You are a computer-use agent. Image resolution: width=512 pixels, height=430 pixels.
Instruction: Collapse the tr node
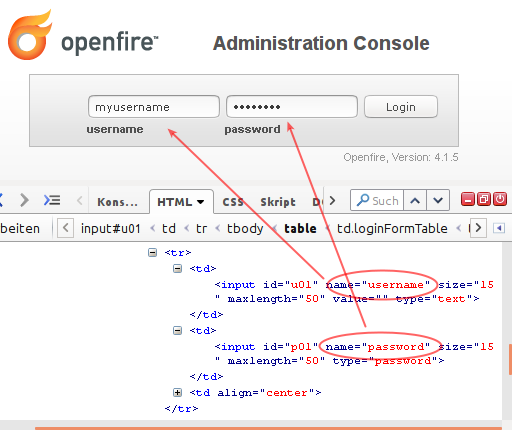tap(152, 252)
